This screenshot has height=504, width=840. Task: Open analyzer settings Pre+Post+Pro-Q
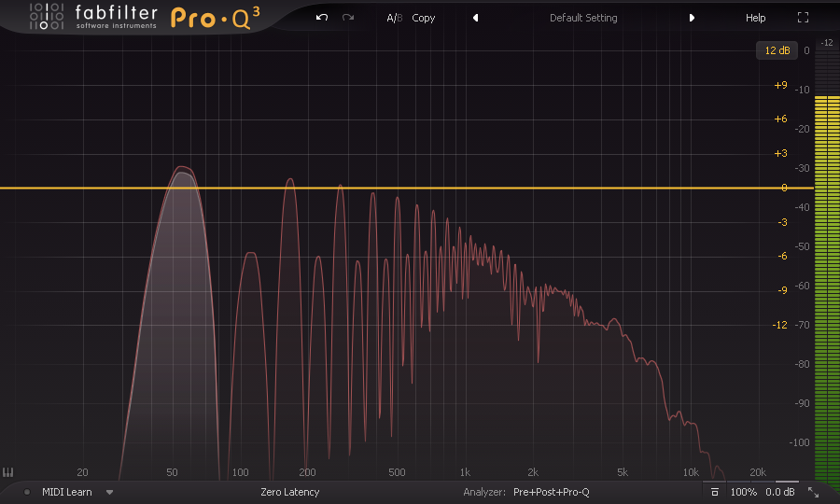[x=552, y=492]
